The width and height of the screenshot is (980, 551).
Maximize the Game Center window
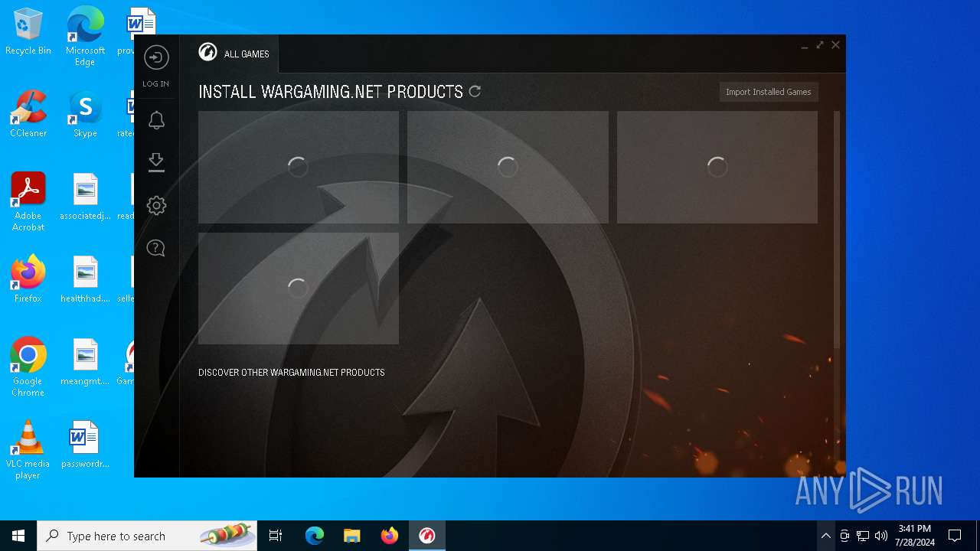point(820,45)
